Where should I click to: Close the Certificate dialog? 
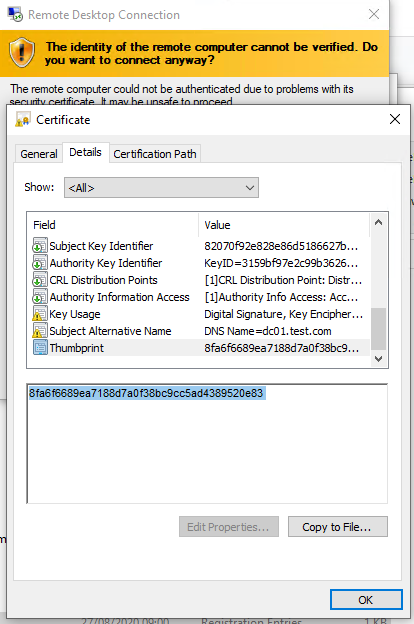coord(395,119)
